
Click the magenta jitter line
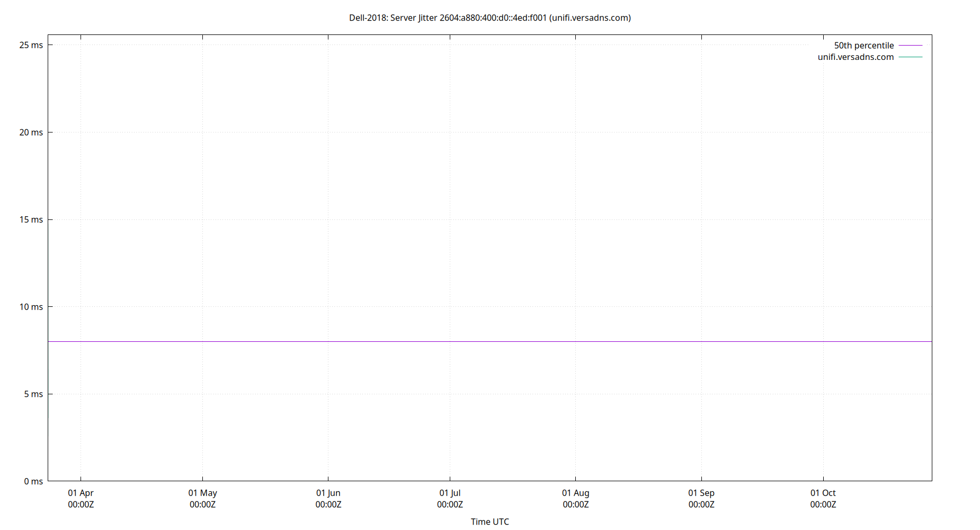click(x=477, y=341)
